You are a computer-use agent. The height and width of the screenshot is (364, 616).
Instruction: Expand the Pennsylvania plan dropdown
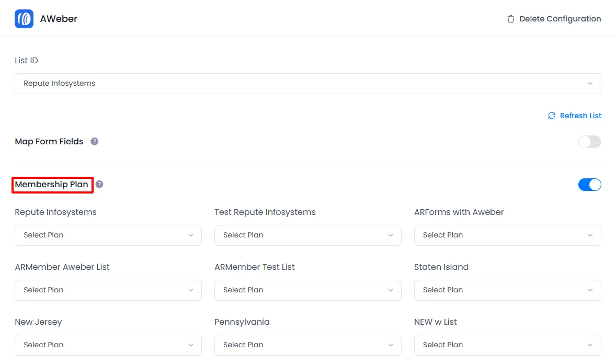click(307, 345)
